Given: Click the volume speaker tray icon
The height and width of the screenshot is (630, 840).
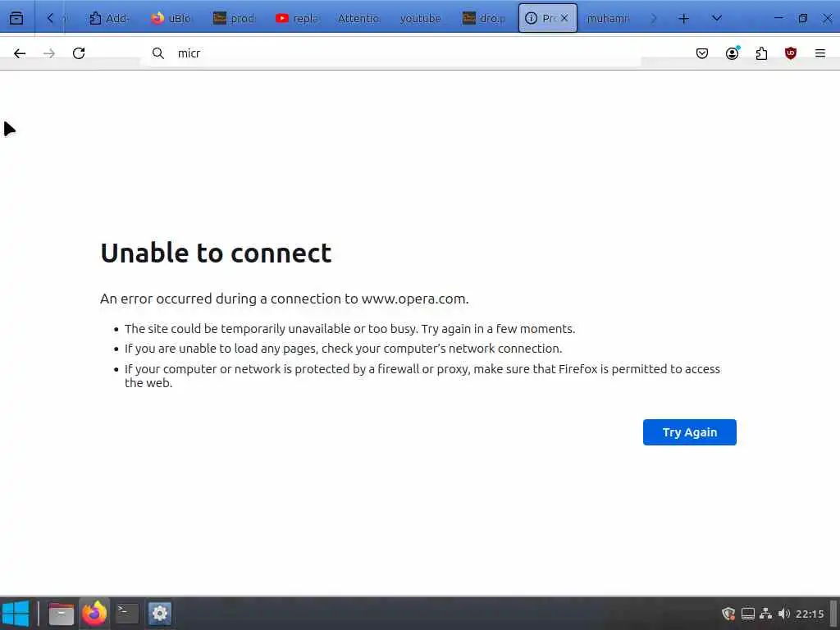Looking at the screenshot, I should [x=784, y=614].
